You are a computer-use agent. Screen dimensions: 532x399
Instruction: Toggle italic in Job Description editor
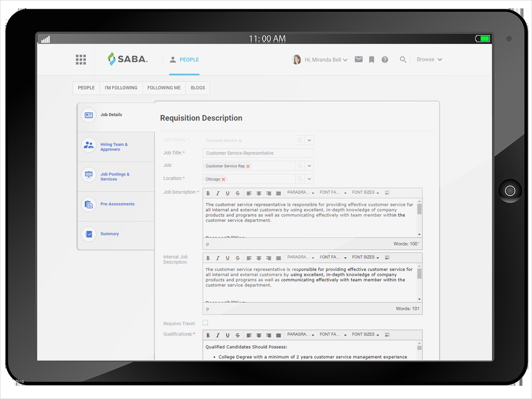click(218, 193)
